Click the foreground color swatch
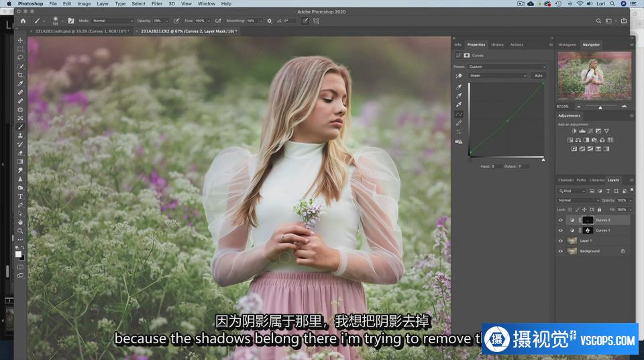 [19, 255]
